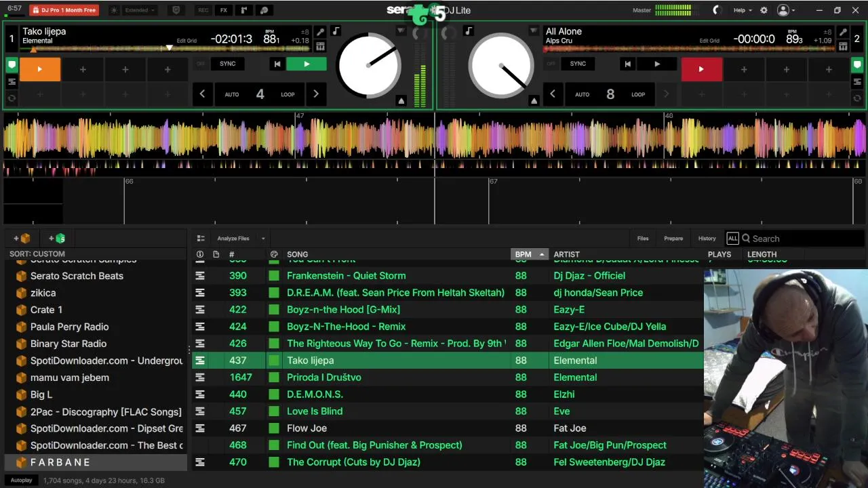
Task: Click green play button on deck 1
Action: tap(306, 64)
